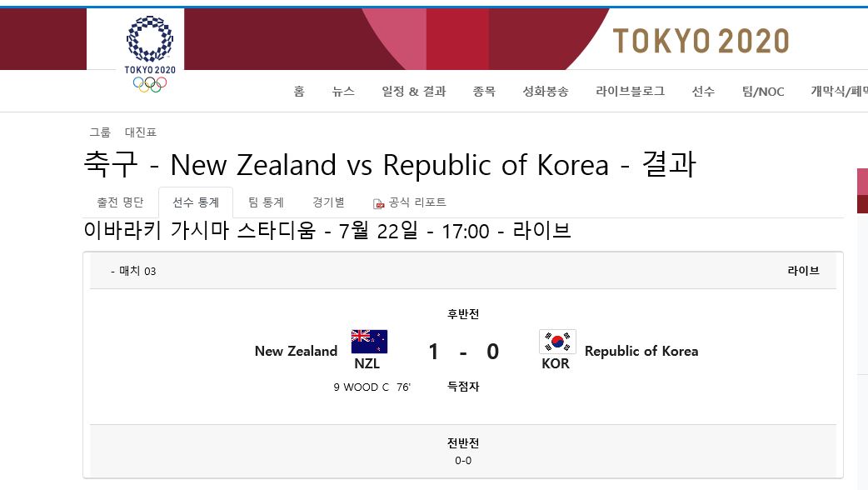The width and height of the screenshot is (868, 490).
Task: Open the 라이브블로그 menu item
Action: point(631,92)
